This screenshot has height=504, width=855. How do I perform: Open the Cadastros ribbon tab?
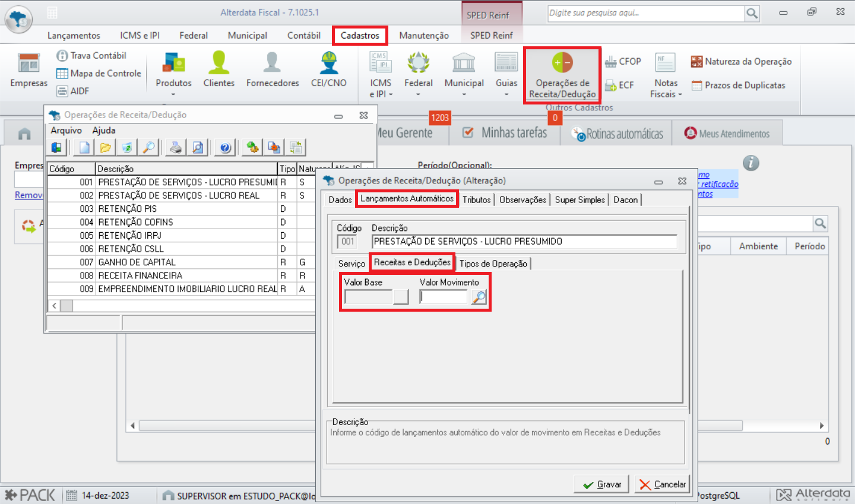pyautogui.click(x=360, y=36)
